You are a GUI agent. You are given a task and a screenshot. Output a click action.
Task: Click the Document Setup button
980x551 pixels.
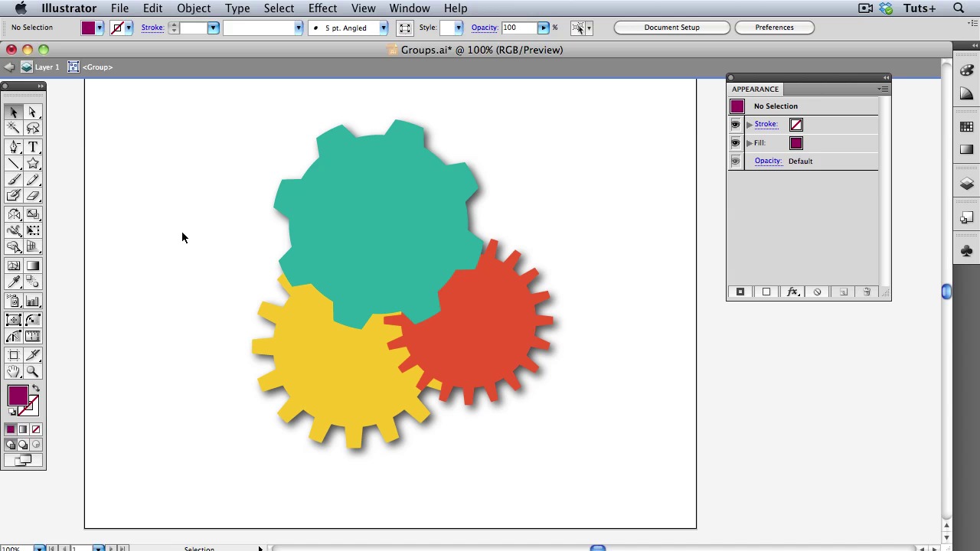pos(671,28)
